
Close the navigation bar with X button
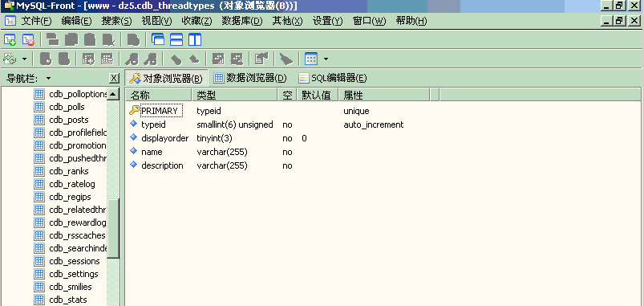pyautogui.click(x=114, y=78)
